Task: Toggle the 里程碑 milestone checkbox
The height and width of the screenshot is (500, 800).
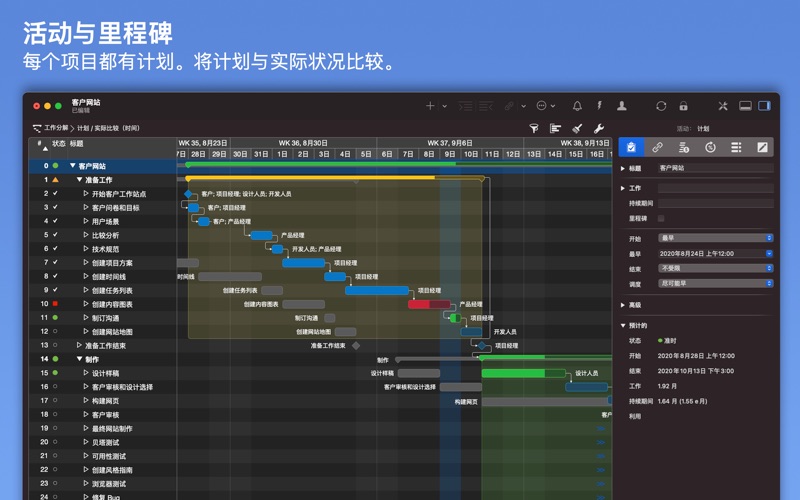Action: (661, 218)
